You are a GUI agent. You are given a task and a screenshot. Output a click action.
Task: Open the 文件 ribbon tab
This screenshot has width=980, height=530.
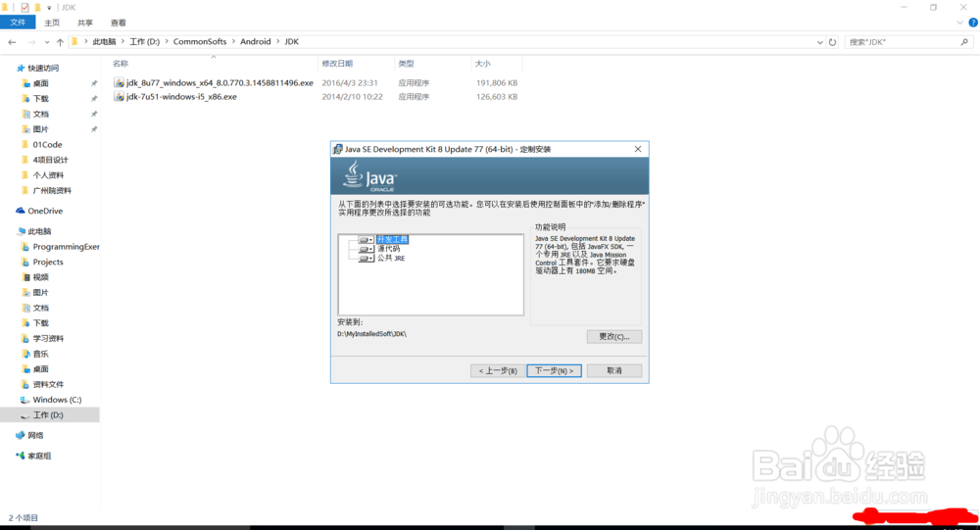(18, 23)
